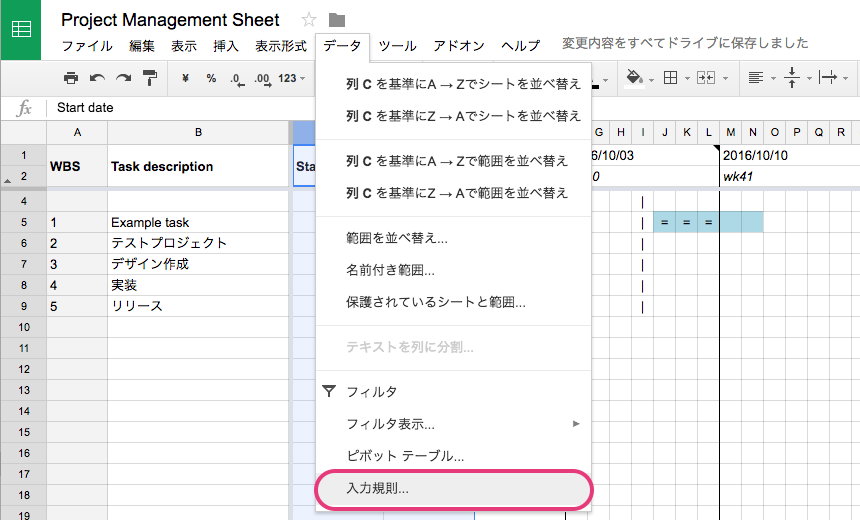The width and height of the screenshot is (860, 520).
Task: Click the Task description header cell
Action: 198,166
